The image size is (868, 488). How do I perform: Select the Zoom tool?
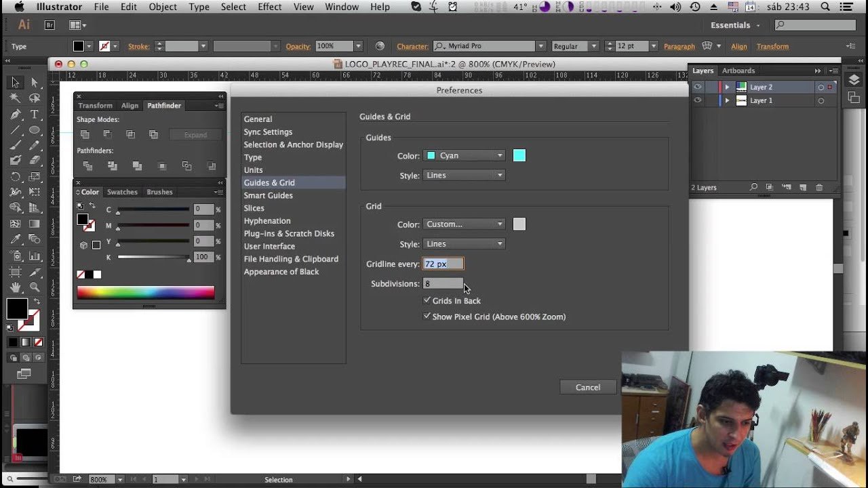(x=34, y=286)
